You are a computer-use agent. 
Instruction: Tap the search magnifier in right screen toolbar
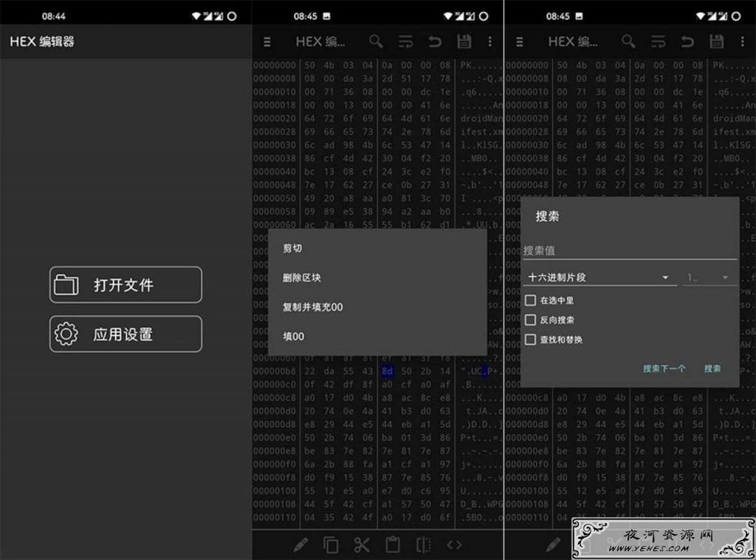point(628,41)
